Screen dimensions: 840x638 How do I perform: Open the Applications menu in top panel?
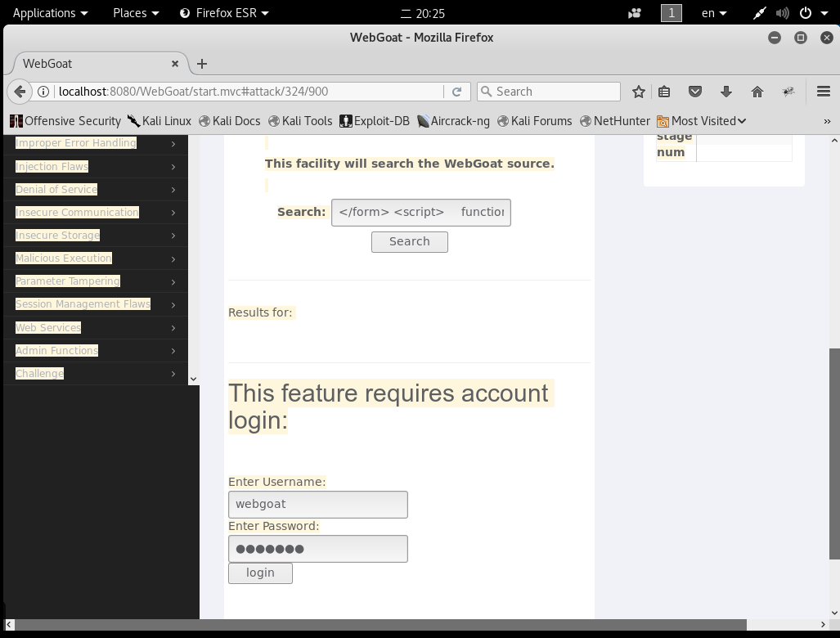(50, 13)
